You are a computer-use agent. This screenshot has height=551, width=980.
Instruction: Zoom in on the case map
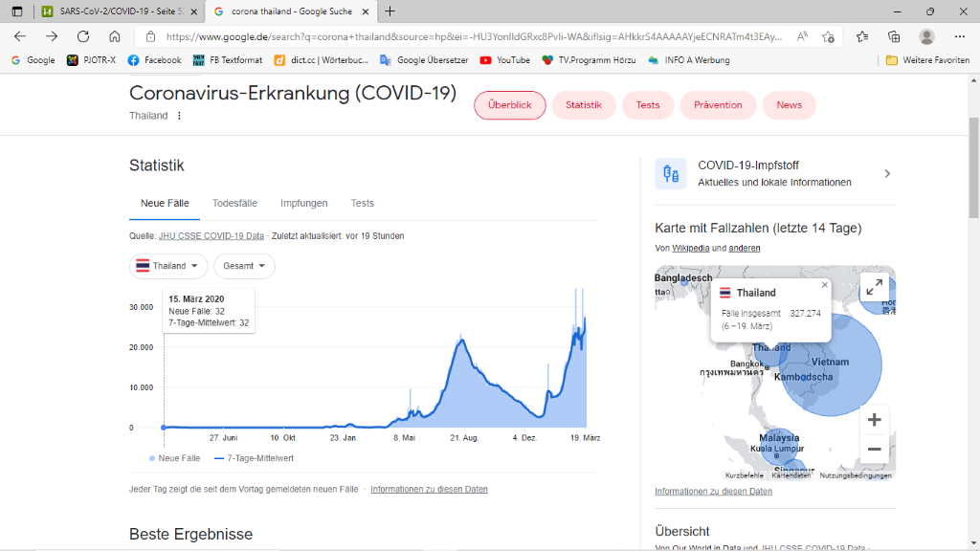tap(873, 420)
